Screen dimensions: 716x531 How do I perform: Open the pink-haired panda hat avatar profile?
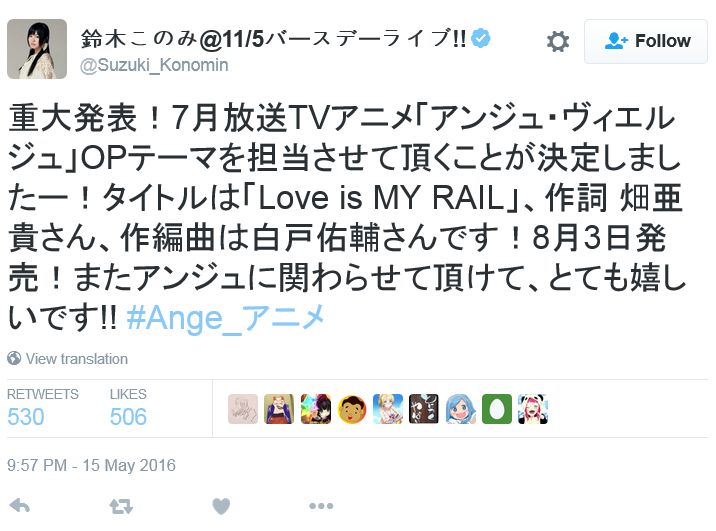point(533,409)
